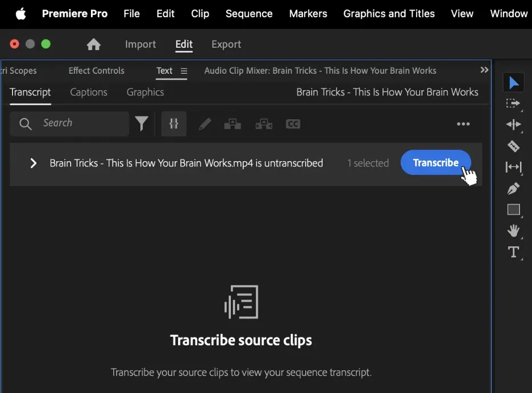Viewport: 532px width, 393px height.
Task: Open the Create Captions CC icon
Action: [x=293, y=124]
